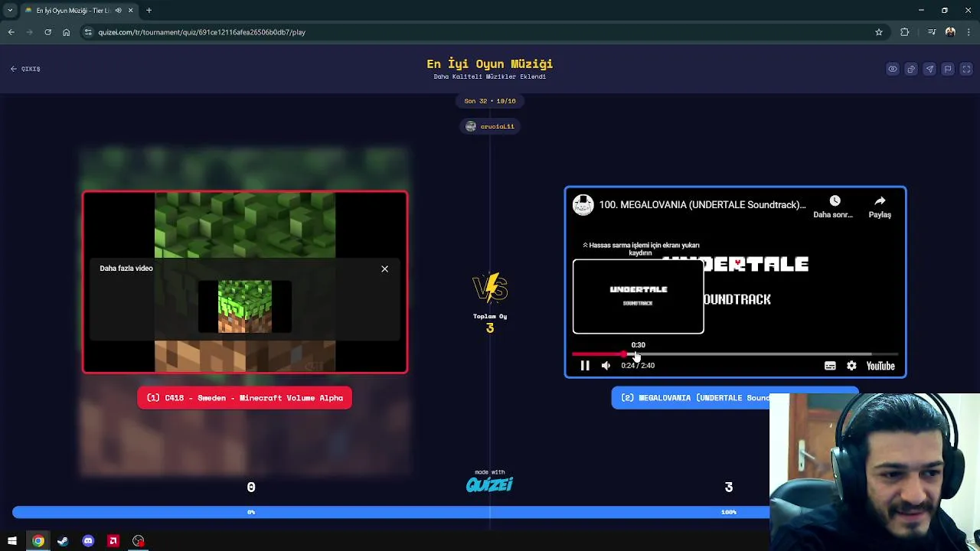Image resolution: width=980 pixels, height=551 pixels.
Task: Go back in browser history
Action: (x=11, y=32)
